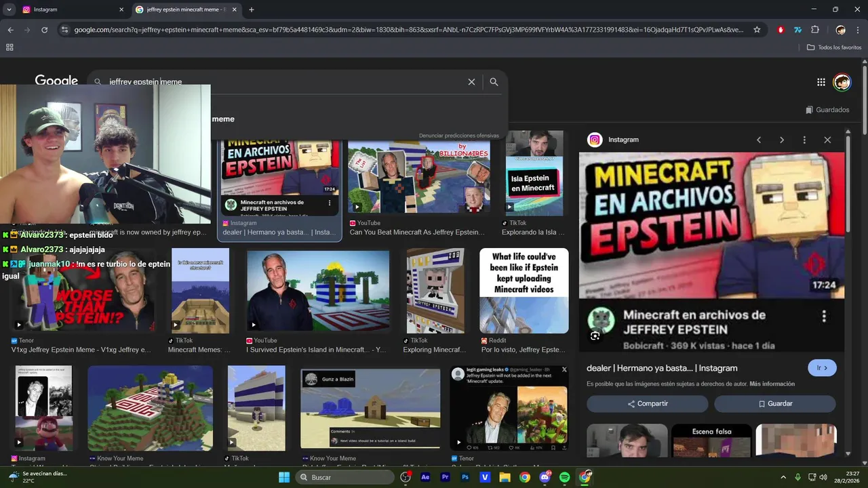Open the 7TV extension icon
This screenshot has height=488, width=868.
[x=797, y=30]
